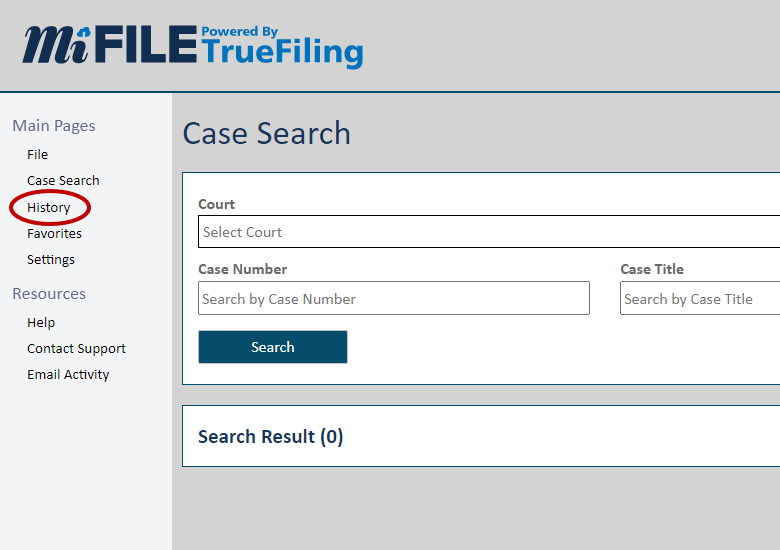Screen dimensions: 780x550
Task: Click the Main Pages section heading
Action: (x=54, y=126)
